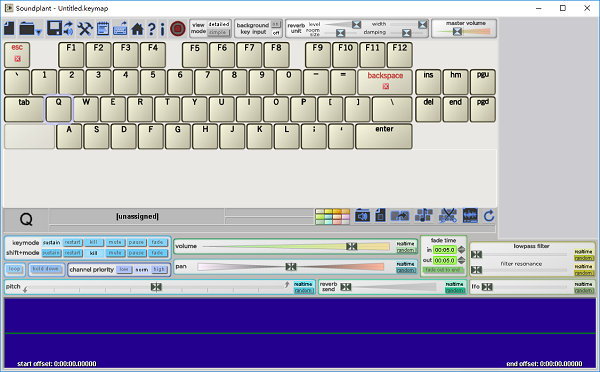Set shift+mode to mute

point(115,253)
